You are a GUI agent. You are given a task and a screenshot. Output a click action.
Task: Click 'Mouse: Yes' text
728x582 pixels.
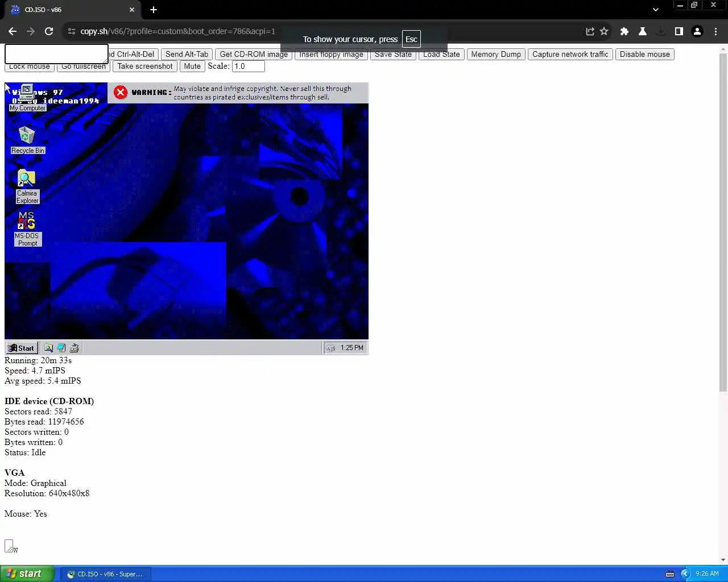tap(26, 514)
